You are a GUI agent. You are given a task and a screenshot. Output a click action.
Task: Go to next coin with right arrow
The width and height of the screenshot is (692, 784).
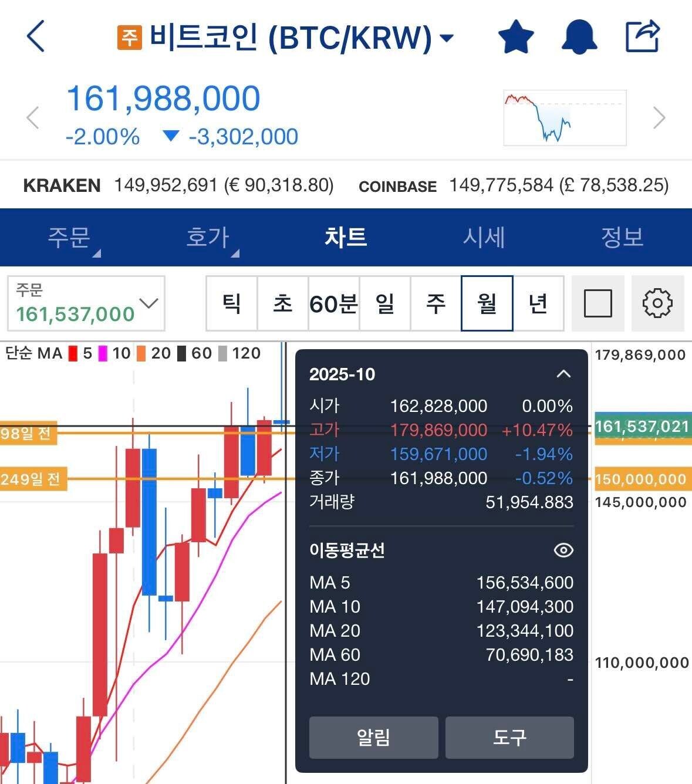[659, 117]
